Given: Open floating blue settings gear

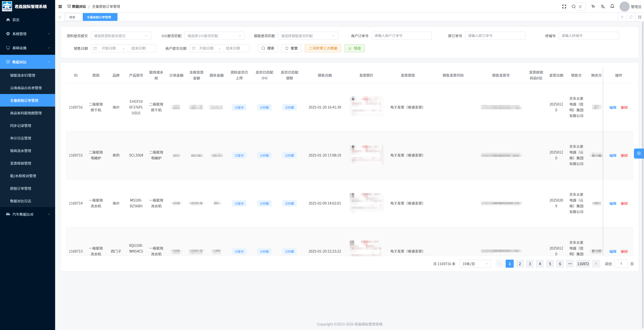Looking at the screenshot, I should [x=639, y=153].
